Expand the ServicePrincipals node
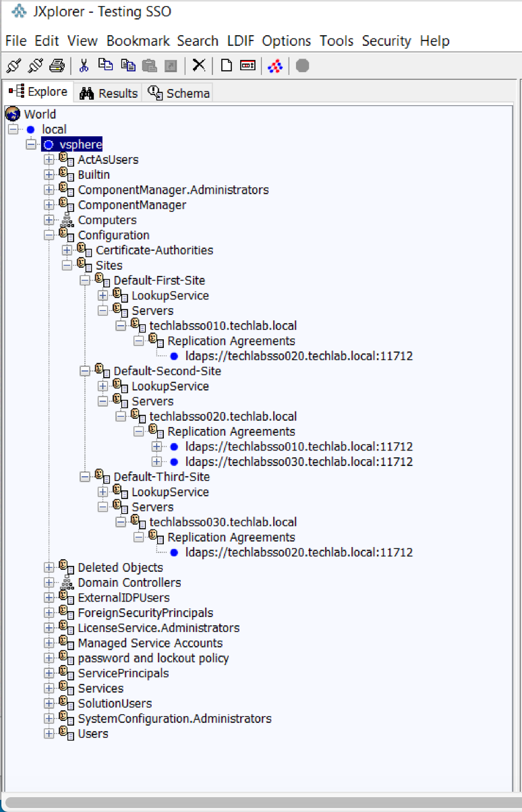522x812 pixels. 49,673
